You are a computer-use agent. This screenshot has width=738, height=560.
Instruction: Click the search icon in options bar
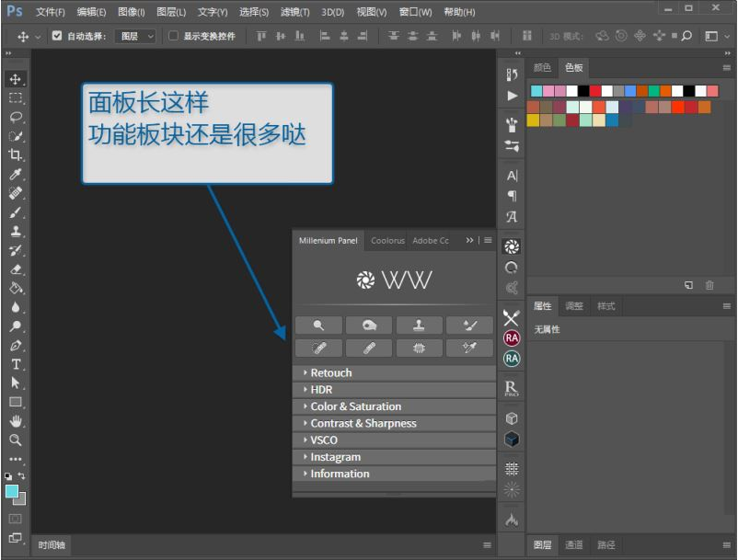click(x=686, y=36)
